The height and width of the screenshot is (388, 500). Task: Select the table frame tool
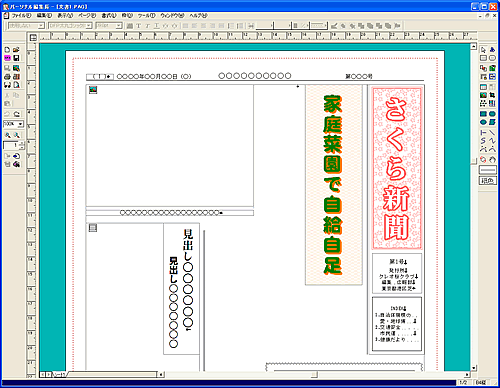click(484, 87)
